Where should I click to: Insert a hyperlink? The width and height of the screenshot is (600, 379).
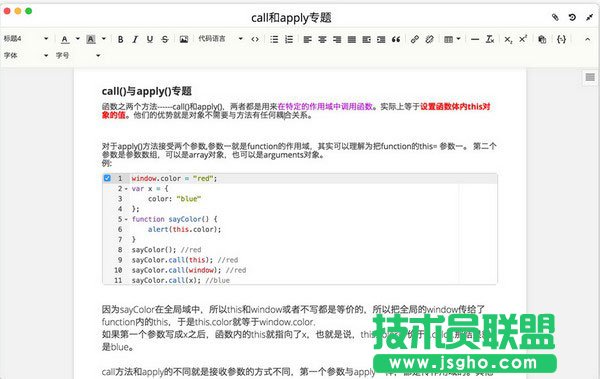click(x=414, y=39)
